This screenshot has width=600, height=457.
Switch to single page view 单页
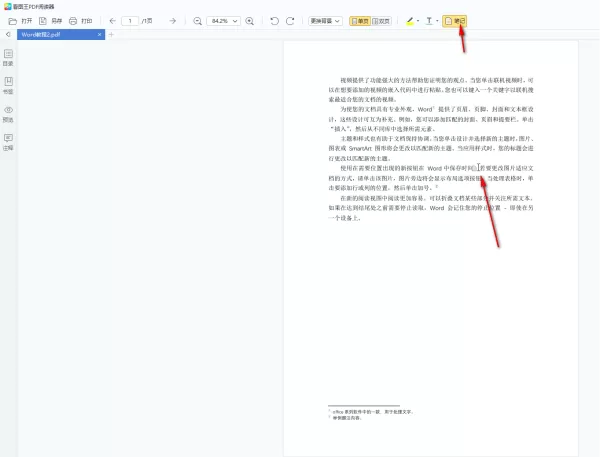[x=360, y=21]
